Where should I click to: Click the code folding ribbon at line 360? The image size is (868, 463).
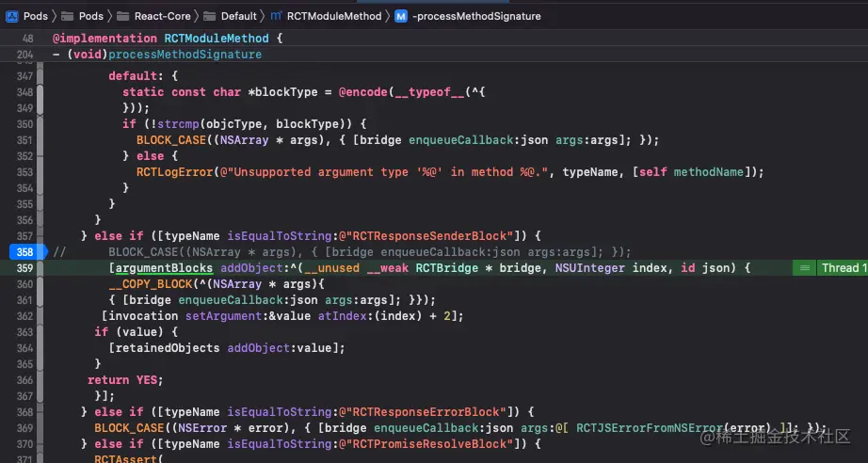click(x=40, y=284)
